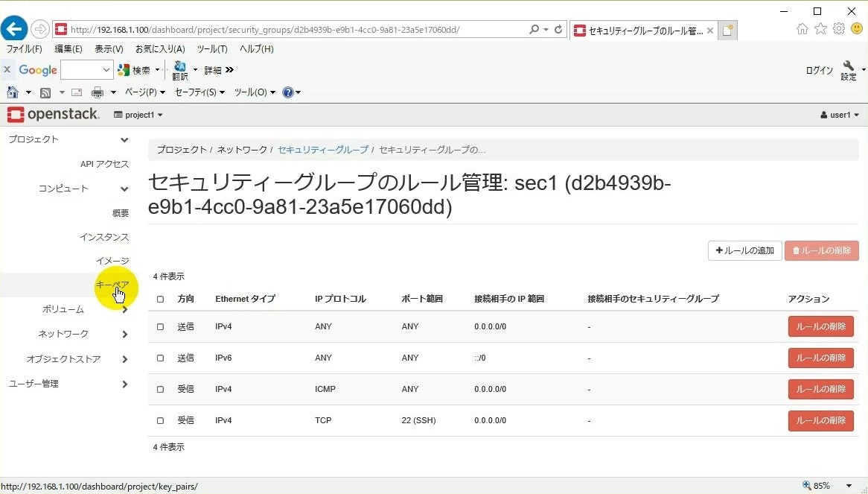This screenshot has height=494, width=868.
Task: Select all rules with header checkbox
Action: (161, 299)
